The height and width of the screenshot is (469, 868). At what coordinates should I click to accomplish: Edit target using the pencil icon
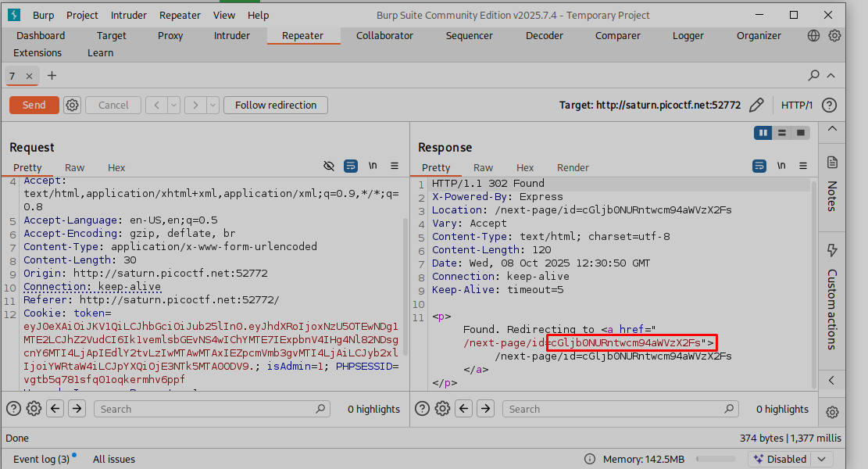[756, 105]
